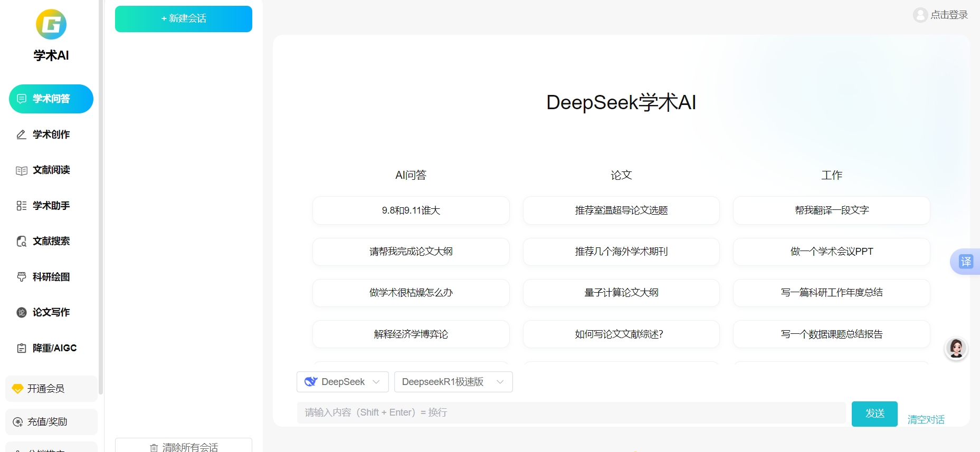Click the 点击登录 login link
Screen dimensions: 980x452
(x=949, y=15)
